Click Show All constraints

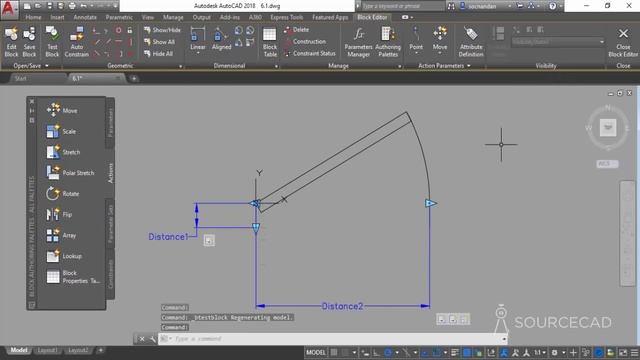point(159,42)
